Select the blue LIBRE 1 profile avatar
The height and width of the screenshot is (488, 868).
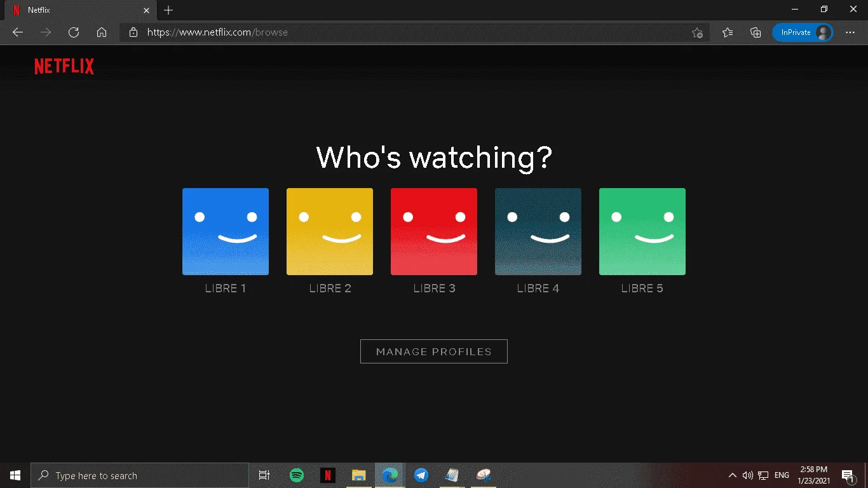226,231
